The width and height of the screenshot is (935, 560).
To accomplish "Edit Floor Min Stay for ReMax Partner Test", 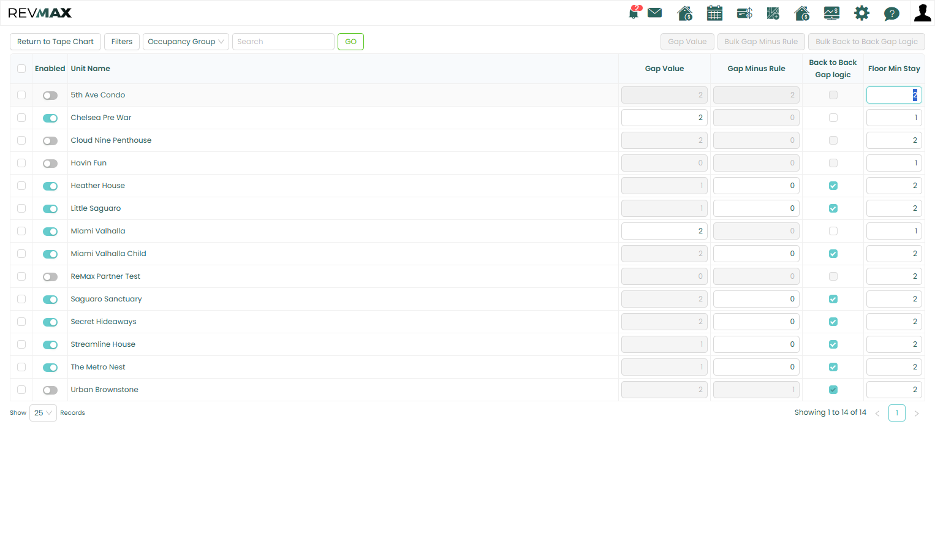I will (x=894, y=276).
